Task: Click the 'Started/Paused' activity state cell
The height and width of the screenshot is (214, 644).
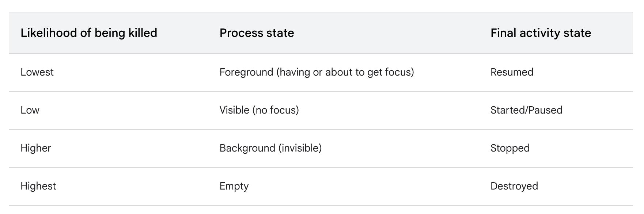Action: (x=526, y=110)
